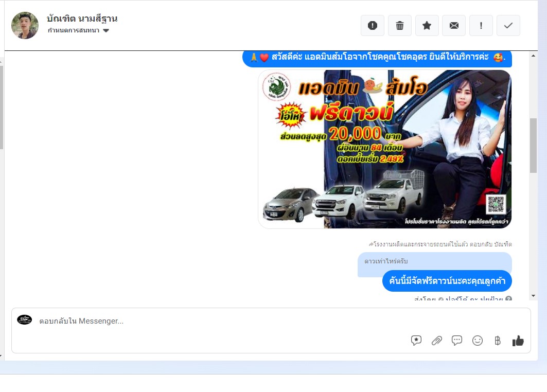Click the baht payment icon
The image size is (547, 392).
pos(497,341)
